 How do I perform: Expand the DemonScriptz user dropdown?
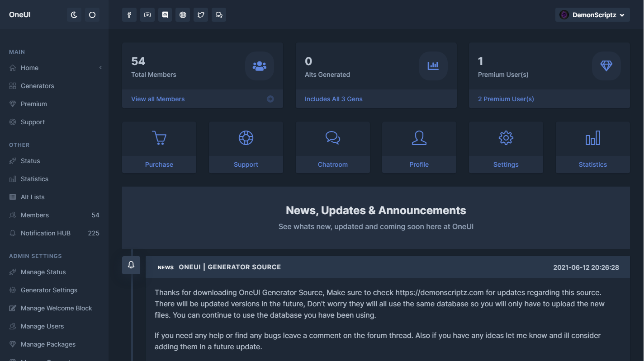[x=592, y=15]
